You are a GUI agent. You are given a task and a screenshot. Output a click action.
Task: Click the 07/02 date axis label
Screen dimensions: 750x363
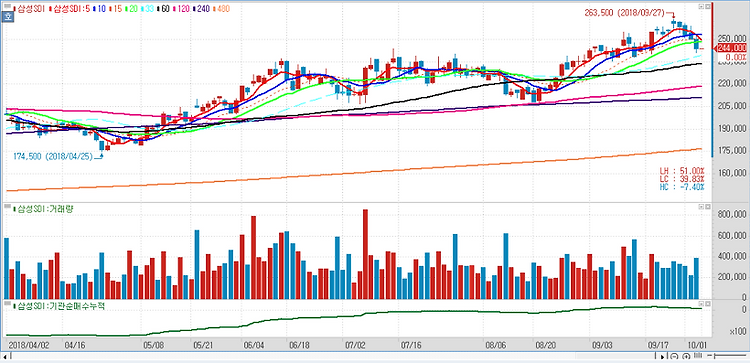[x=354, y=344]
